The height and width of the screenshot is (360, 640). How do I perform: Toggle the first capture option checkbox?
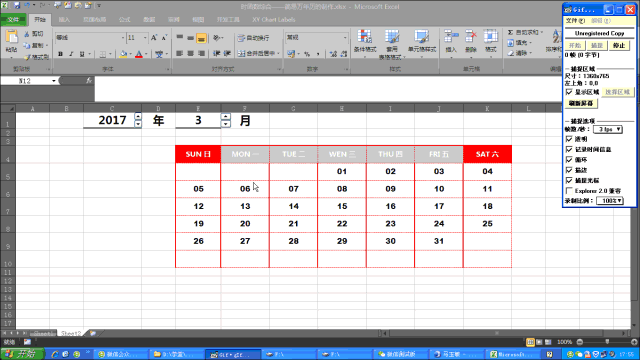[x=569, y=139]
